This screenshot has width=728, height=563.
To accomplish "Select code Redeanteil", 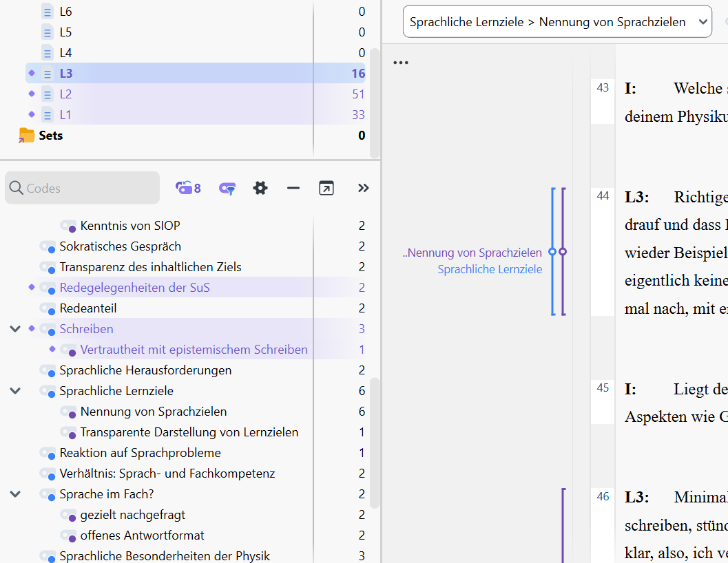I will 87,308.
